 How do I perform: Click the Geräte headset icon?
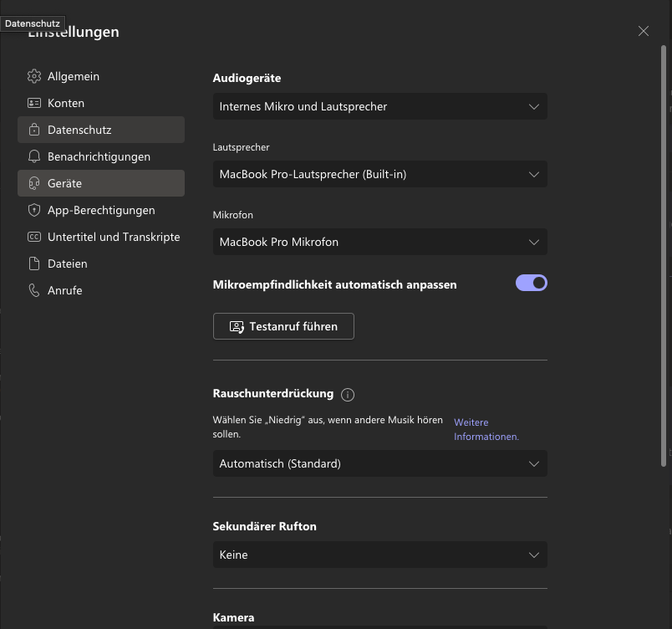[34, 183]
